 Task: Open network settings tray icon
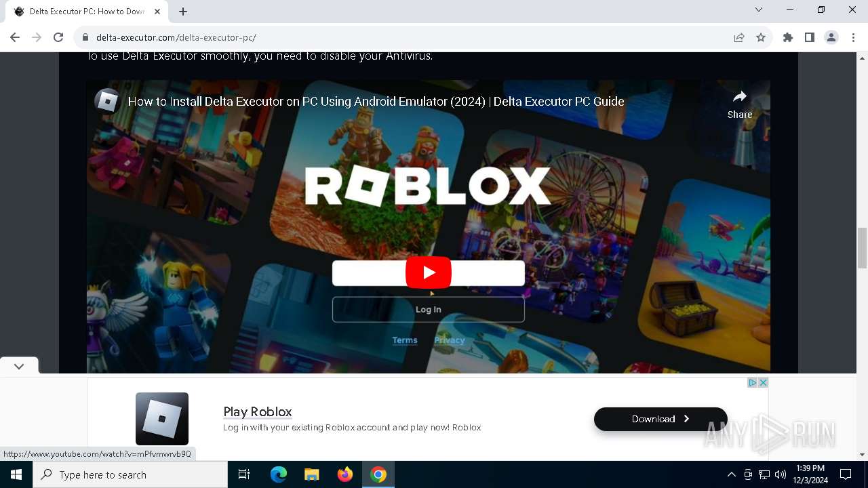click(x=764, y=474)
